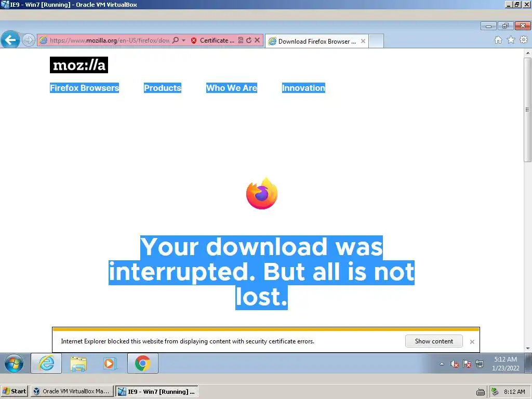Open the Who We Are menu
The width and height of the screenshot is (532, 399).
tap(232, 88)
